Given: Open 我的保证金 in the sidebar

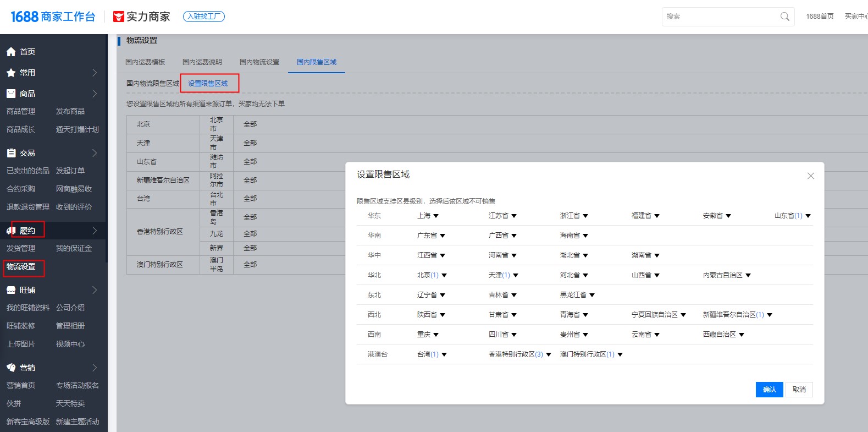Looking at the screenshot, I should coord(74,249).
